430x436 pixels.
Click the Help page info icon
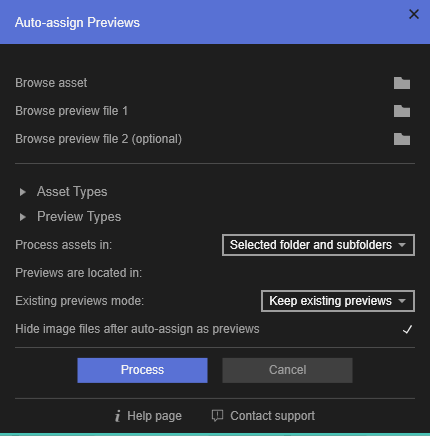tap(118, 416)
